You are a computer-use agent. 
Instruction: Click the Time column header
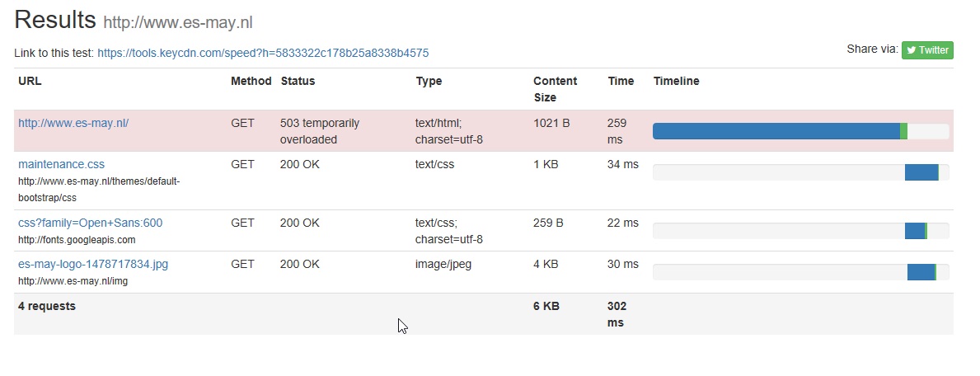pyautogui.click(x=621, y=81)
